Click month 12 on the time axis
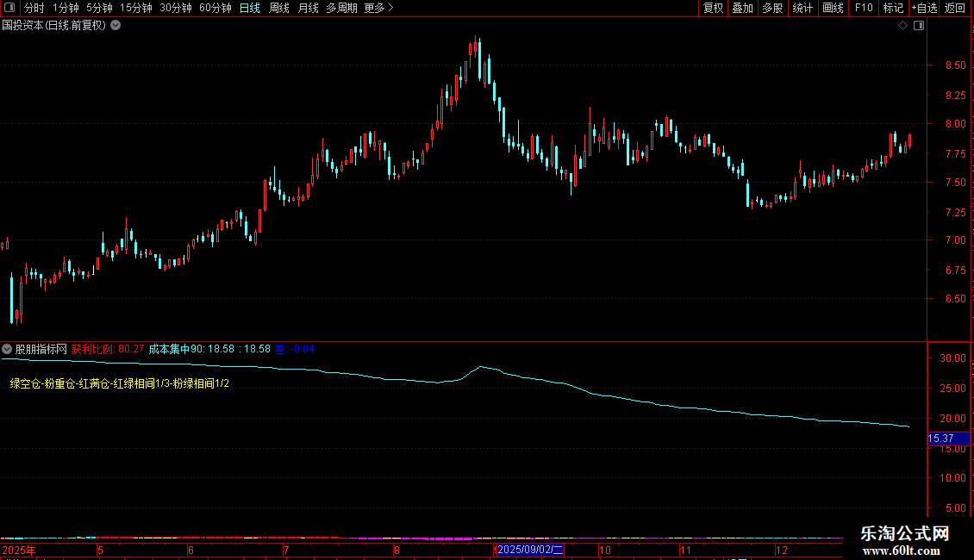 pyautogui.click(x=782, y=550)
